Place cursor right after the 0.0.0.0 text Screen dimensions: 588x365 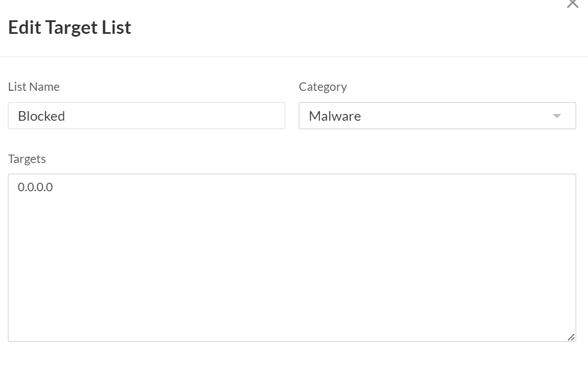[x=54, y=187]
